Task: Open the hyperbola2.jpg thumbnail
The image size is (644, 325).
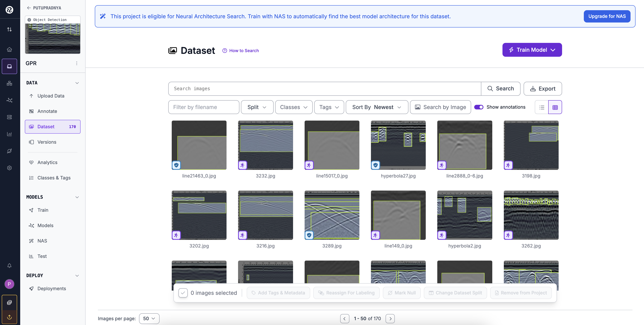Action: point(465,215)
